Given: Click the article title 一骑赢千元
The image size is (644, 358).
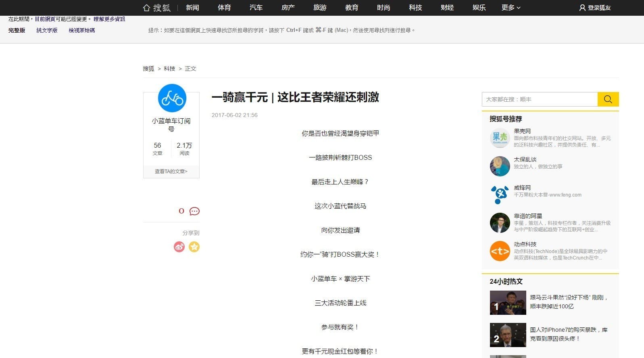Looking at the screenshot, I should [295, 97].
